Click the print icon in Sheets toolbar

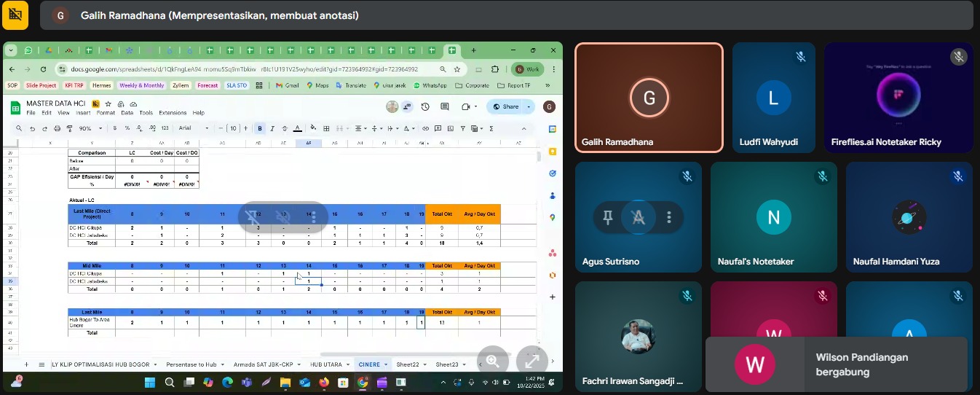(56, 128)
